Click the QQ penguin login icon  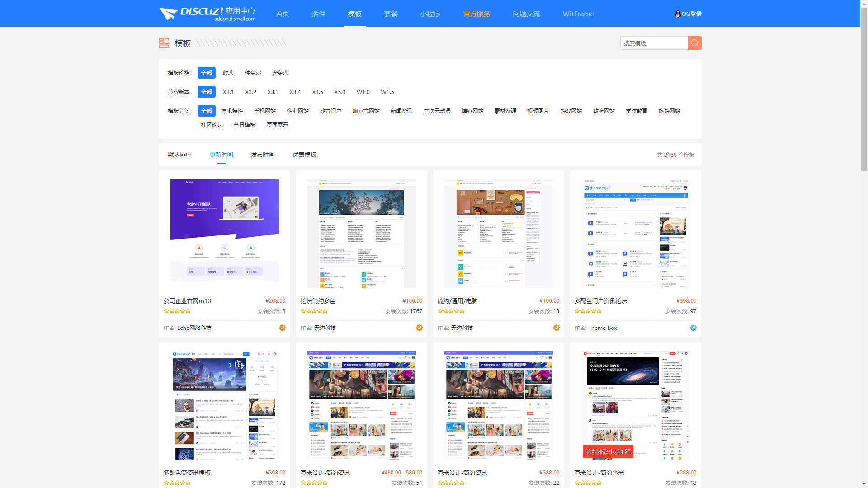[677, 14]
